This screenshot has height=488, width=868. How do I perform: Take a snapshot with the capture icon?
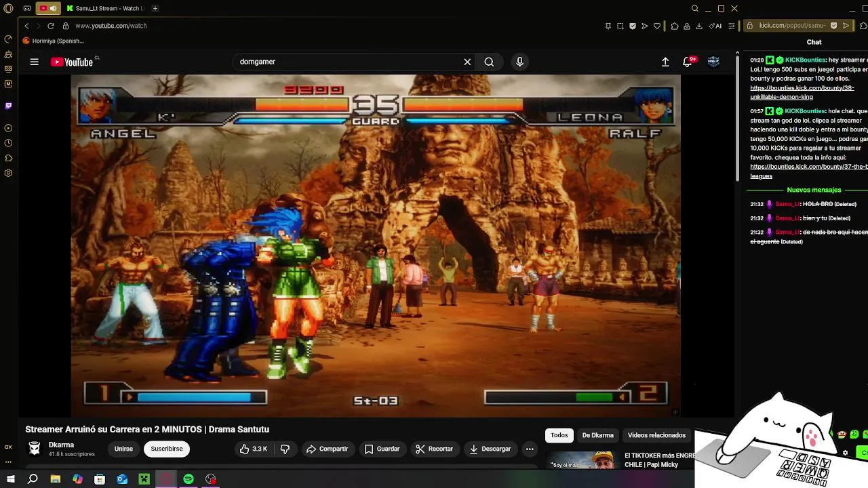coord(620,26)
